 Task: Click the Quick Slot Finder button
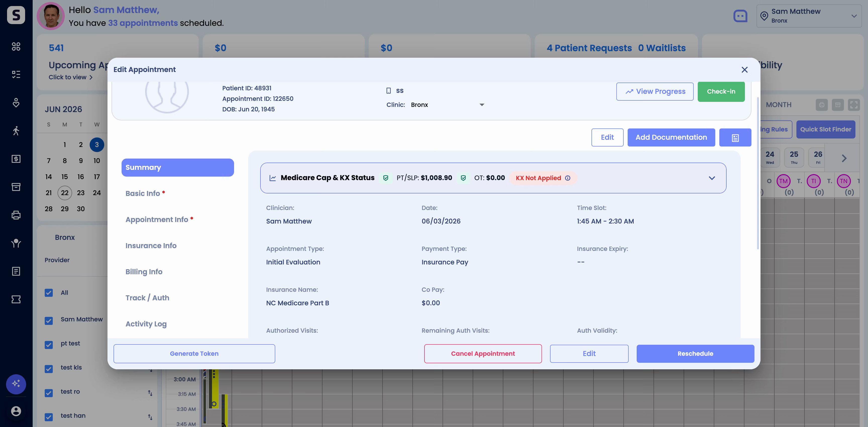(826, 129)
